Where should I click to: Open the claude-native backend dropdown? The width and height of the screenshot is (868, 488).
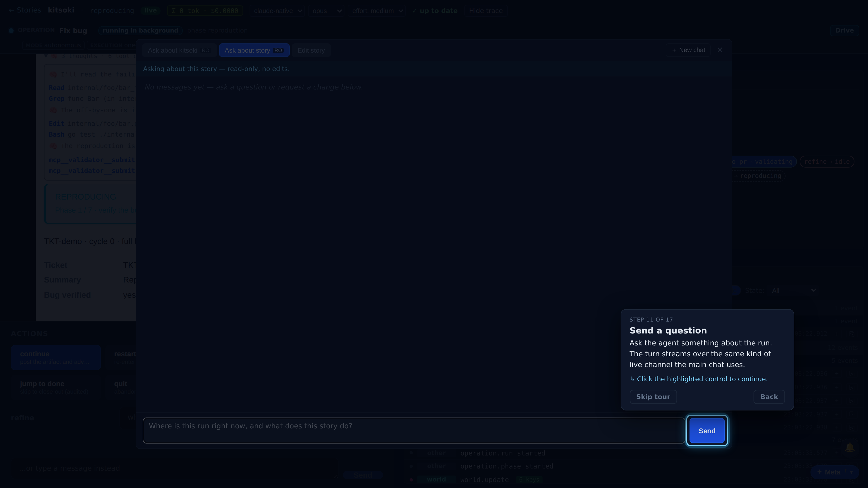pyautogui.click(x=277, y=11)
